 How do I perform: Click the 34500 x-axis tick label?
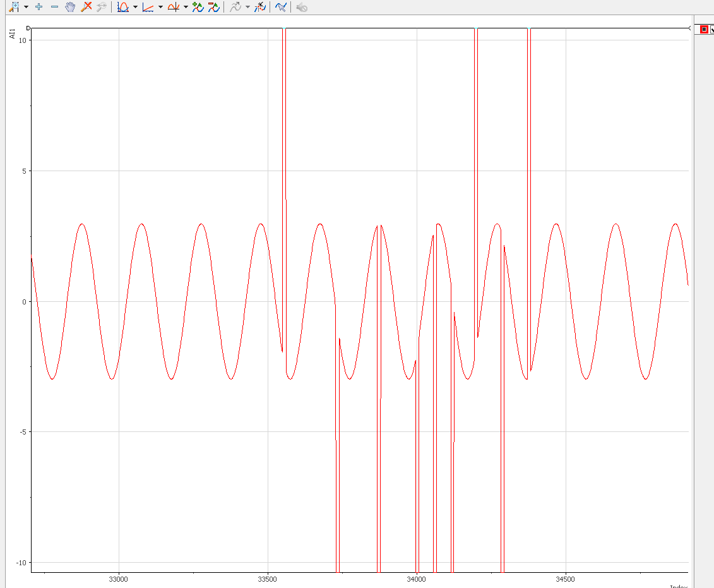(566, 579)
